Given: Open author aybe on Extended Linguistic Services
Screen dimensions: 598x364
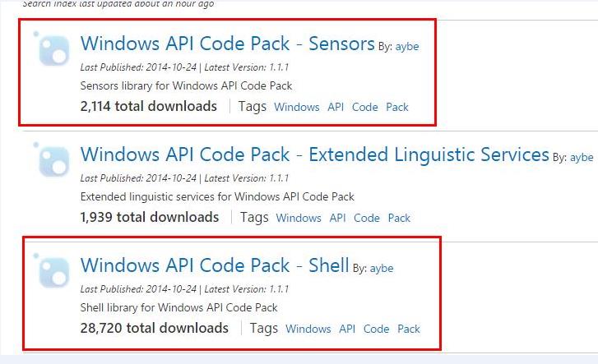Looking at the screenshot, I should [x=582, y=158].
